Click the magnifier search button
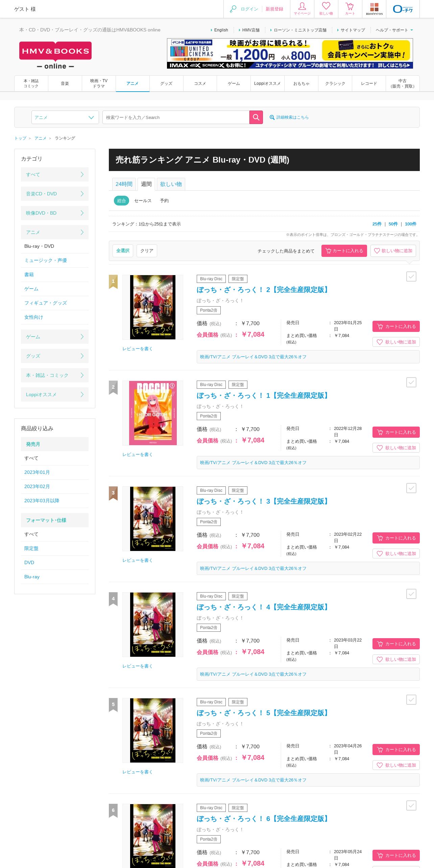This screenshot has width=434, height=868. tap(256, 117)
